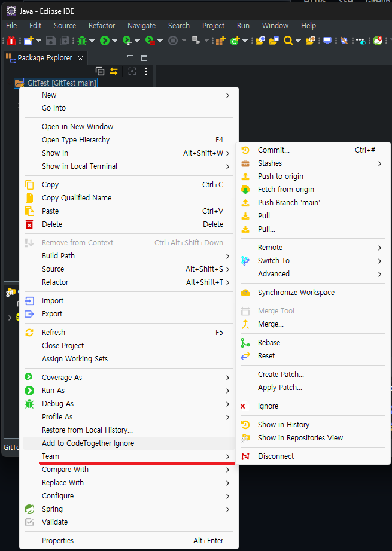This screenshot has width=392, height=551.
Task: Click the New Java Class toolbar icon
Action: 235,41
